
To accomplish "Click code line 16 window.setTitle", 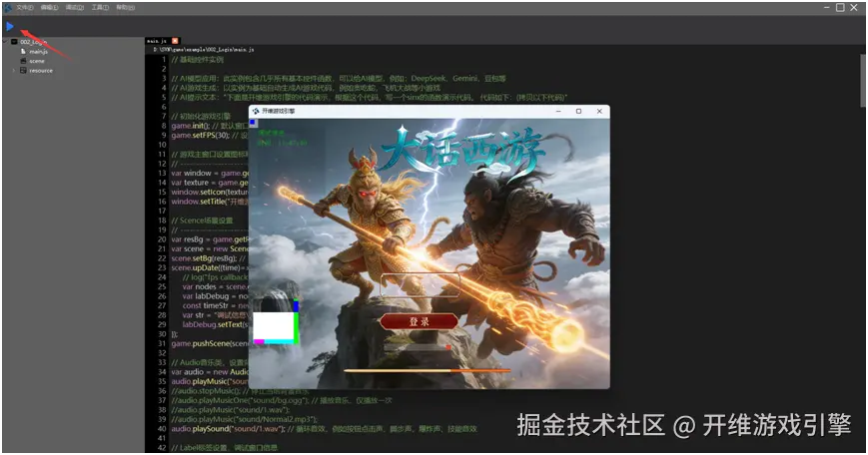I will click(209, 202).
